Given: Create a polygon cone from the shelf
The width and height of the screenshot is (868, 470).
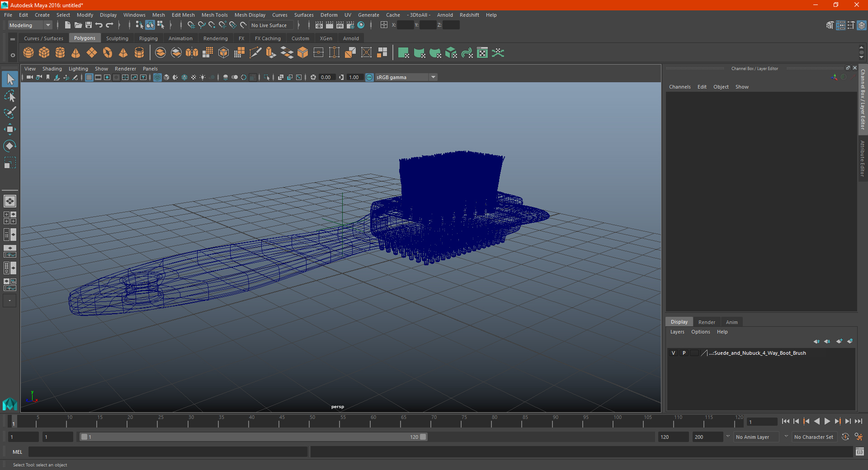Looking at the screenshot, I should pos(76,53).
